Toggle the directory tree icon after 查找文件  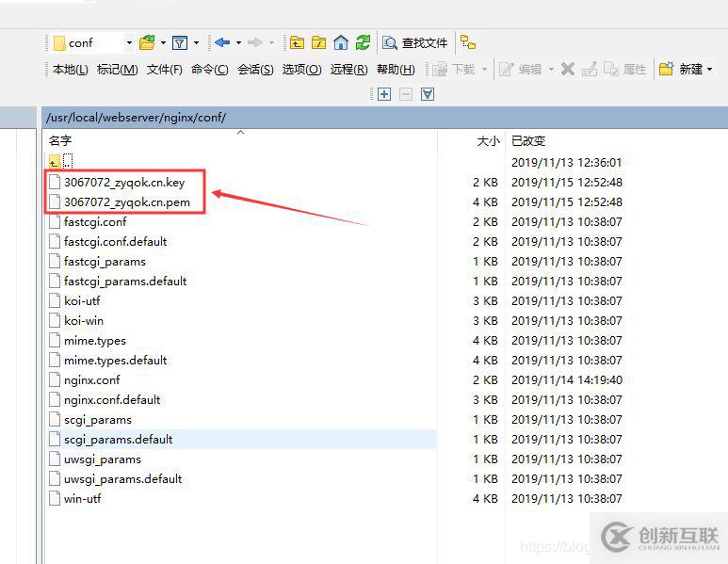tap(468, 42)
